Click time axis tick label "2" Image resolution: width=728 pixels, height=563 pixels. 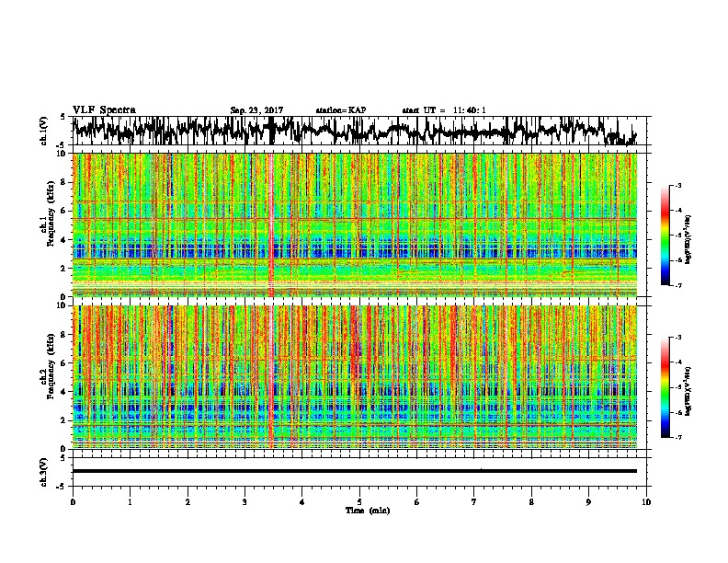(188, 502)
